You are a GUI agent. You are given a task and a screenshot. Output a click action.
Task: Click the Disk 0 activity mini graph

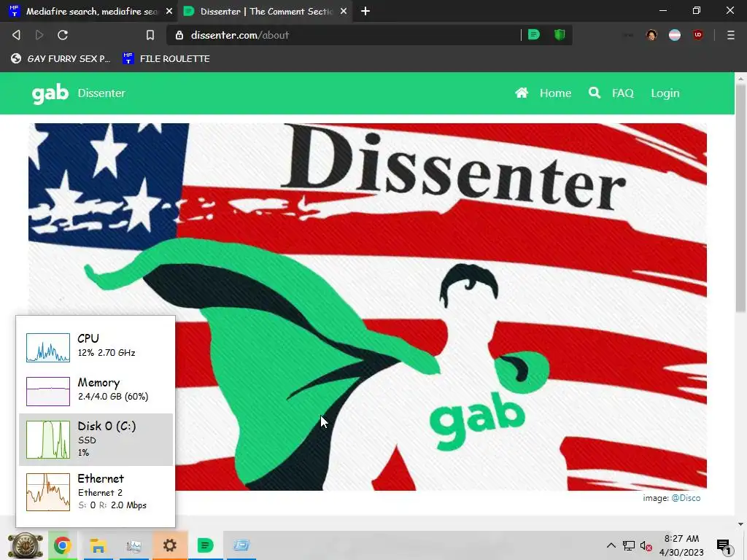[x=48, y=440]
